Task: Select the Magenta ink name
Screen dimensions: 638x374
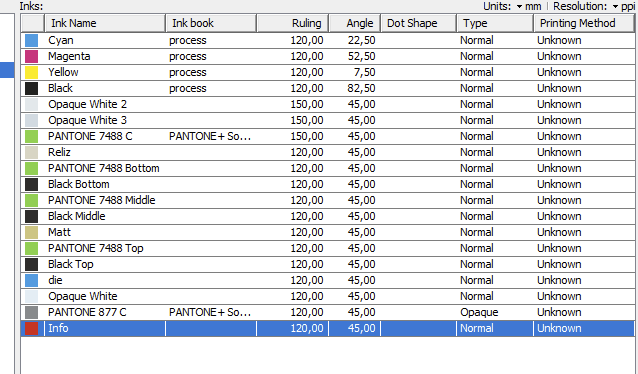Action: point(69,56)
